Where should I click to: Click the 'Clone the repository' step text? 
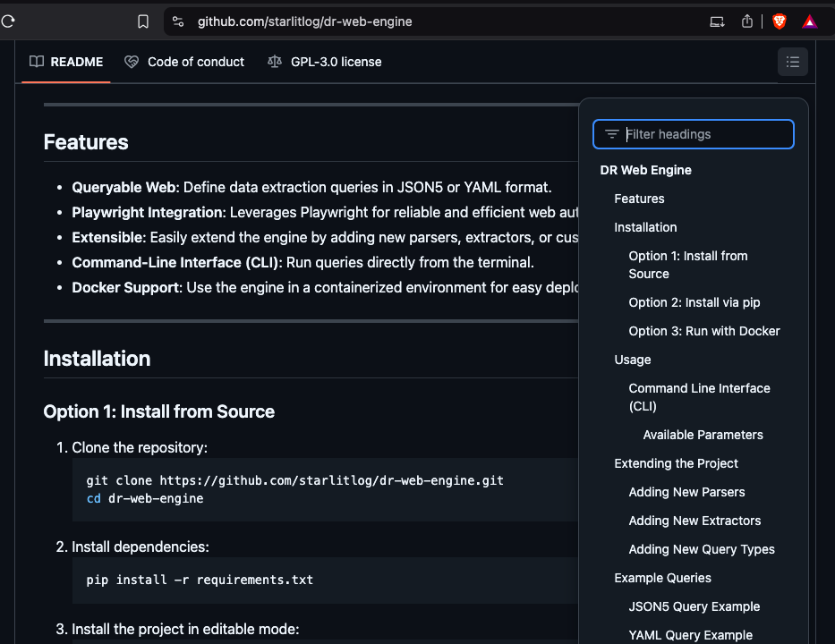pyautogui.click(x=140, y=447)
